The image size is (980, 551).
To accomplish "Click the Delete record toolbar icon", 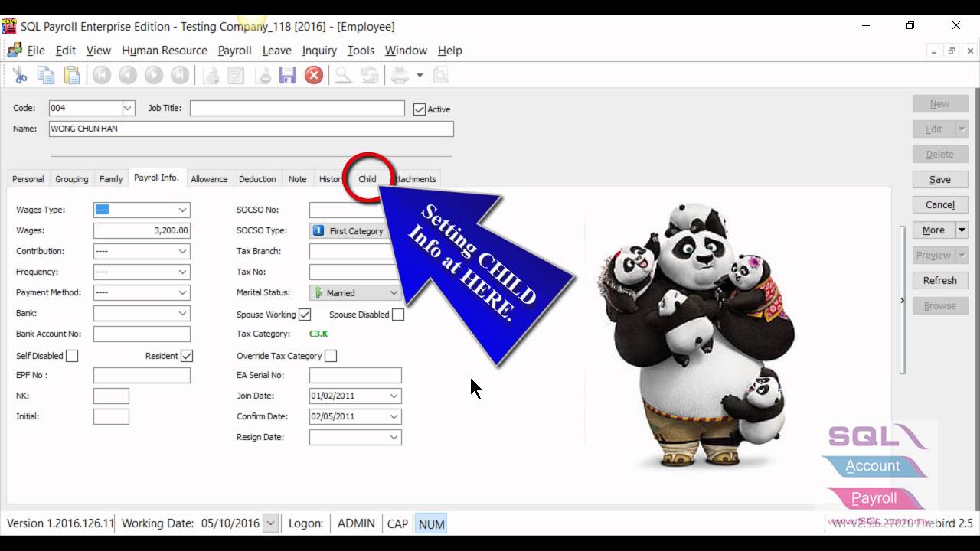I will [262, 75].
